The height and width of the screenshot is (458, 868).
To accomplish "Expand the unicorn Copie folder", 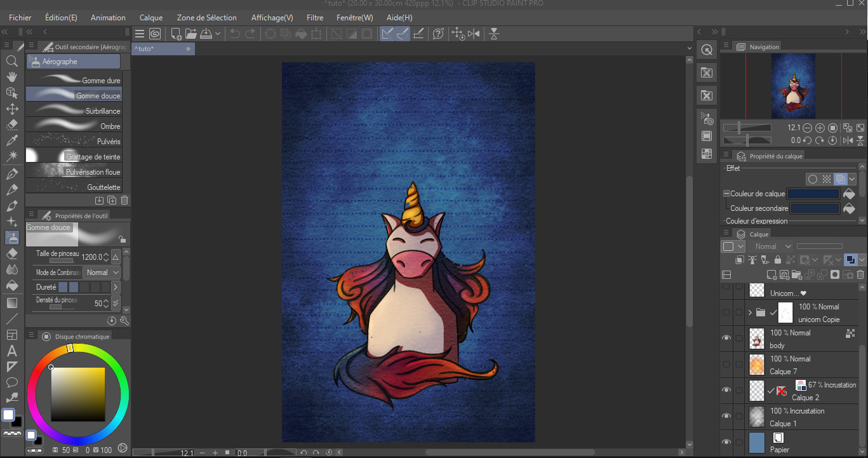I will 749,313.
